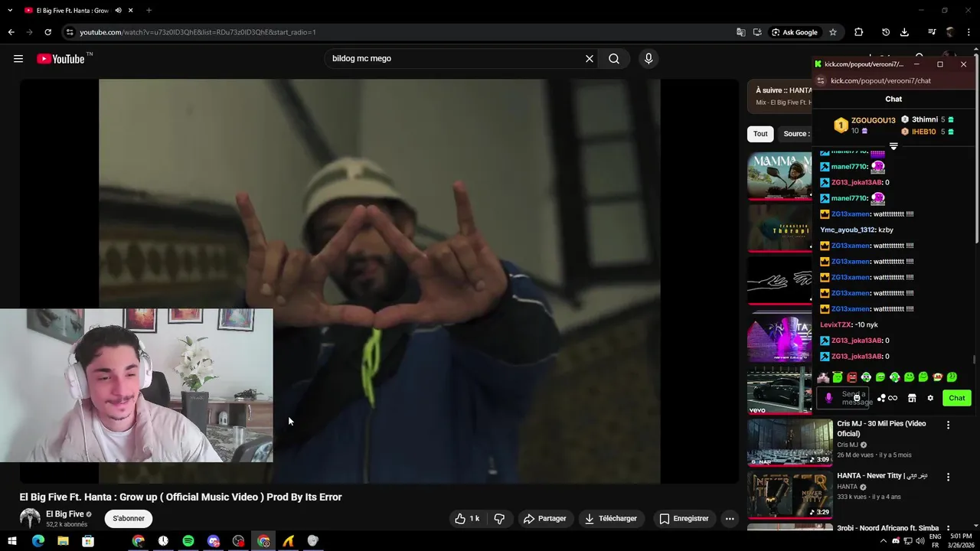Pick the red angry emote in Kick
The image size is (980, 551).
pos(851,377)
